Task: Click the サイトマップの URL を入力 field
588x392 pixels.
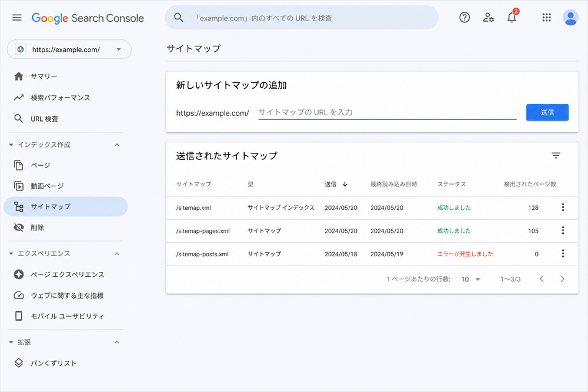Action: [387, 112]
